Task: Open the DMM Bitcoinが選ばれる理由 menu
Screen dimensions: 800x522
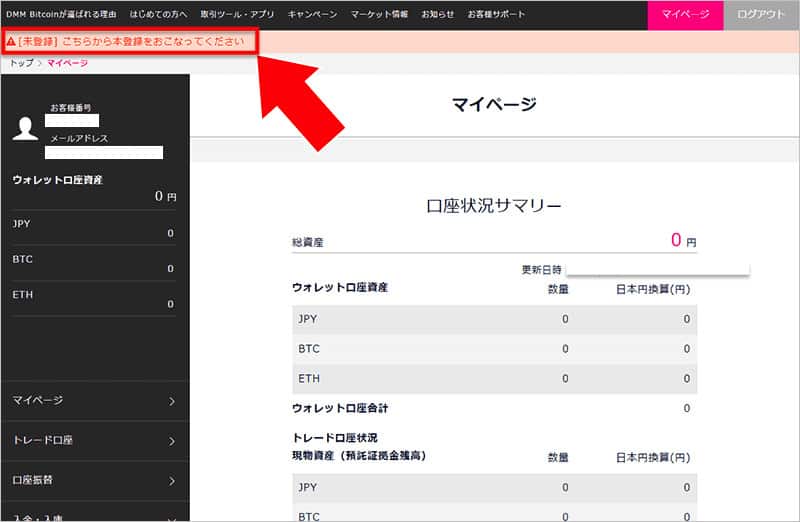Action: pyautogui.click(x=61, y=14)
